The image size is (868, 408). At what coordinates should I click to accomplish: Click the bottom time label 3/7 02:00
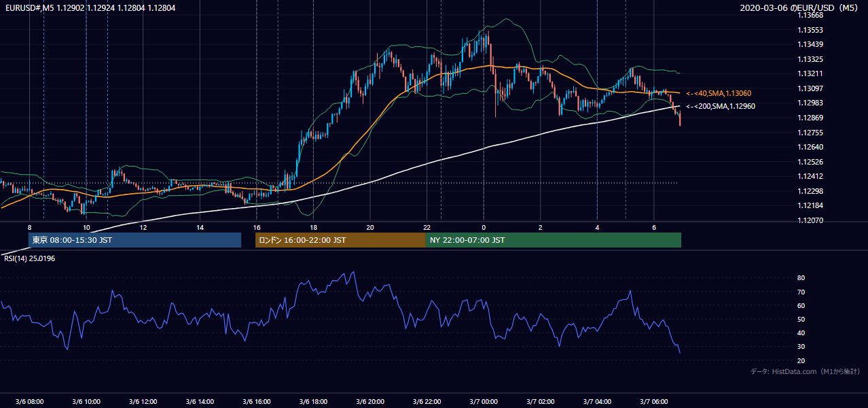[541, 402]
